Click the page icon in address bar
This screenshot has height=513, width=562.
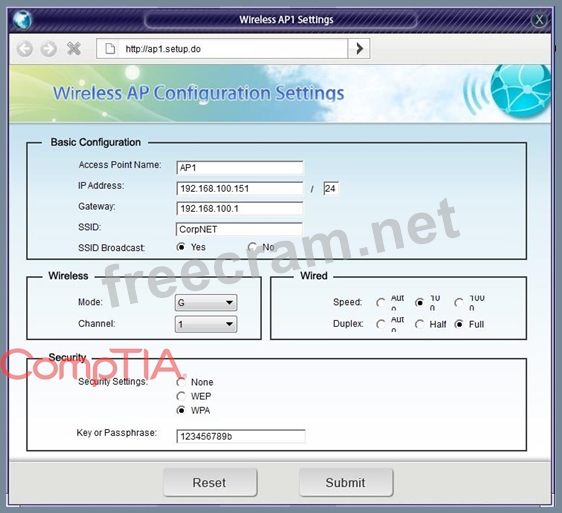point(110,49)
